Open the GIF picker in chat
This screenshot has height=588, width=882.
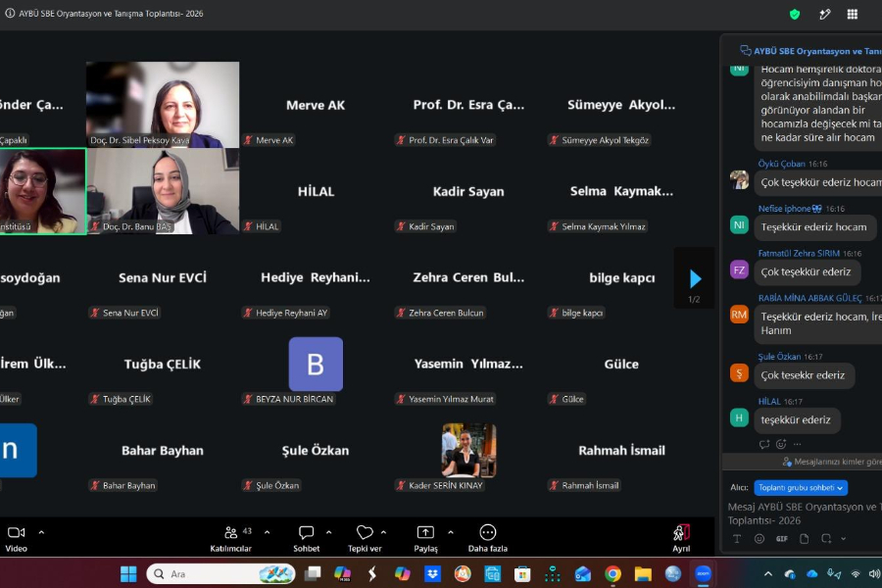pyautogui.click(x=782, y=538)
